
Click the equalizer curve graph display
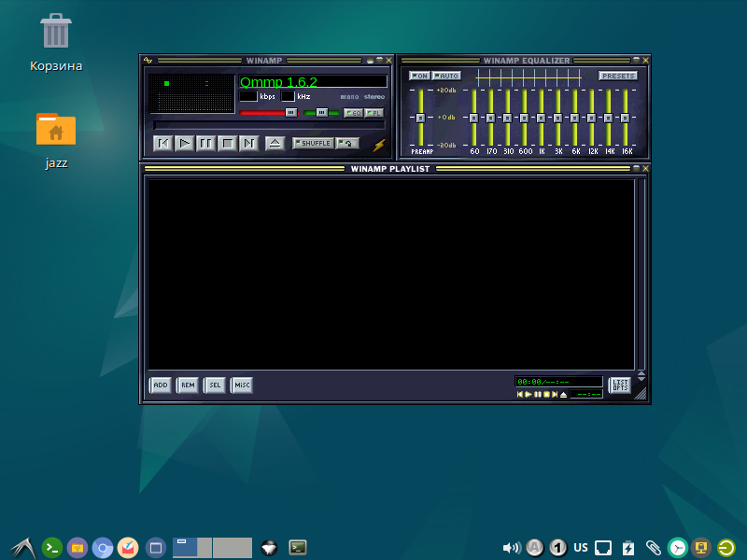(529, 77)
